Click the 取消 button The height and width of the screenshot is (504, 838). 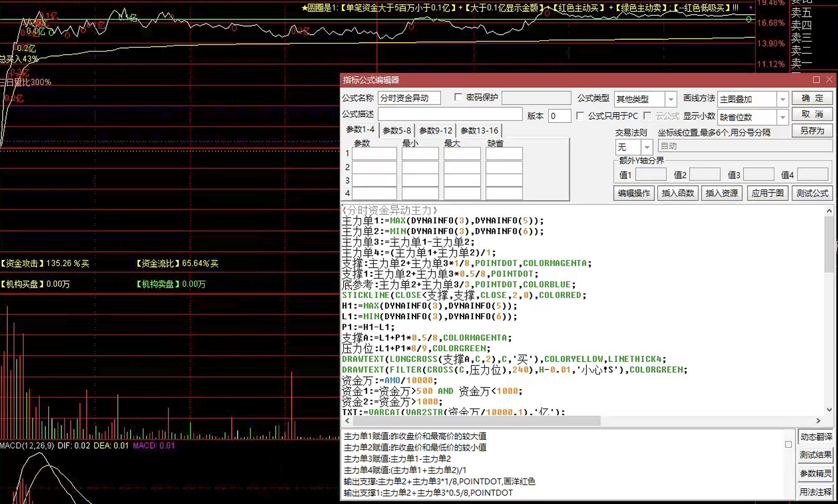click(x=812, y=114)
